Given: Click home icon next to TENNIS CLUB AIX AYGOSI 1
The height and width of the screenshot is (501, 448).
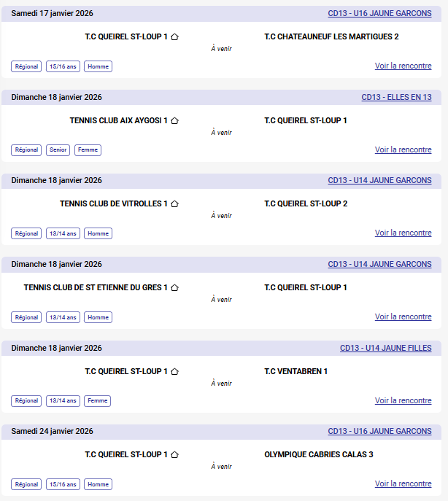Looking at the screenshot, I should [x=174, y=120].
